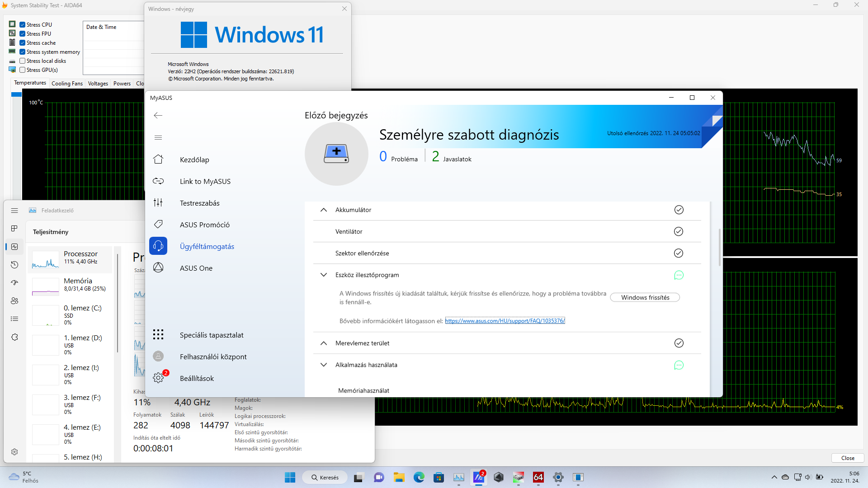Image resolution: width=868 pixels, height=488 pixels.
Task: Select Ügyféltámogatás headset icon
Action: tap(158, 246)
